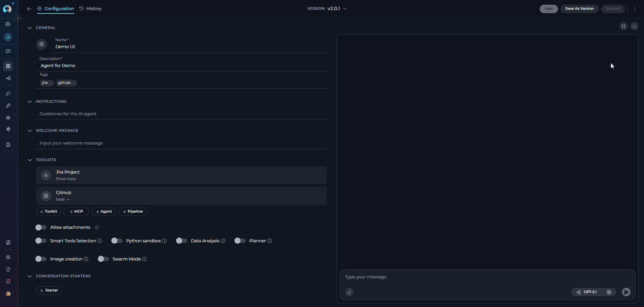Open the notes sidebar icon near bottom
644x307 pixels.
tap(8, 243)
